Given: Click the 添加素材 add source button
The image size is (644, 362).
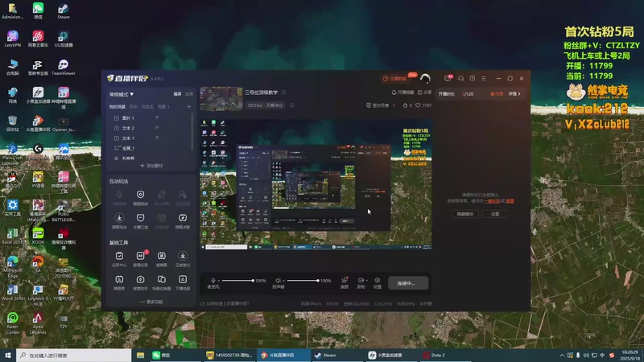Looking at the screenshot, I should (x=151, y=166).
